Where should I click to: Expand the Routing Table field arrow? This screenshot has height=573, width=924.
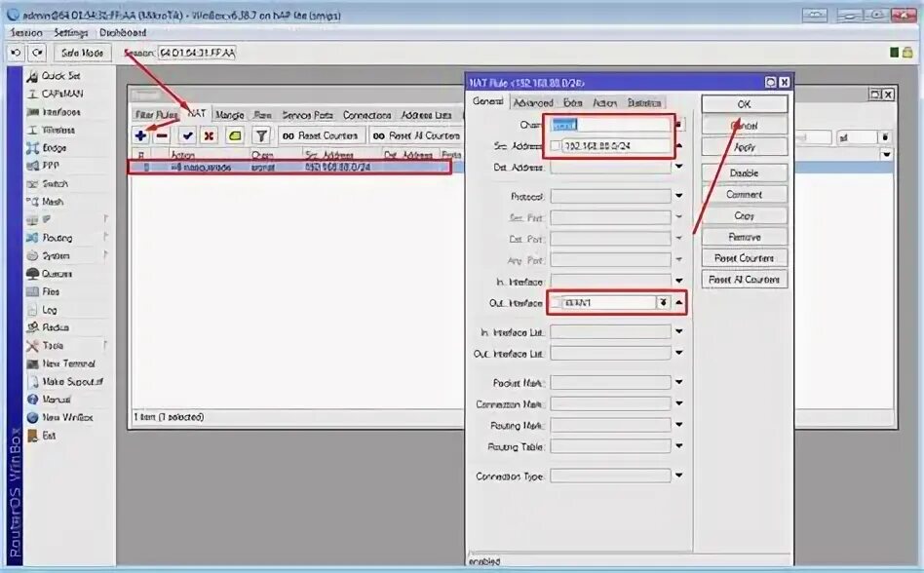click(x=678, y=446)
